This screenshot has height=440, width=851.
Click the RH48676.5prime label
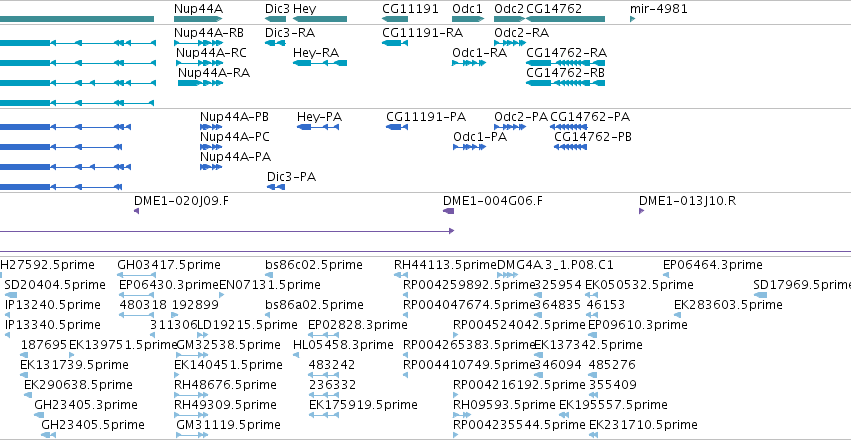coord(227,385)
